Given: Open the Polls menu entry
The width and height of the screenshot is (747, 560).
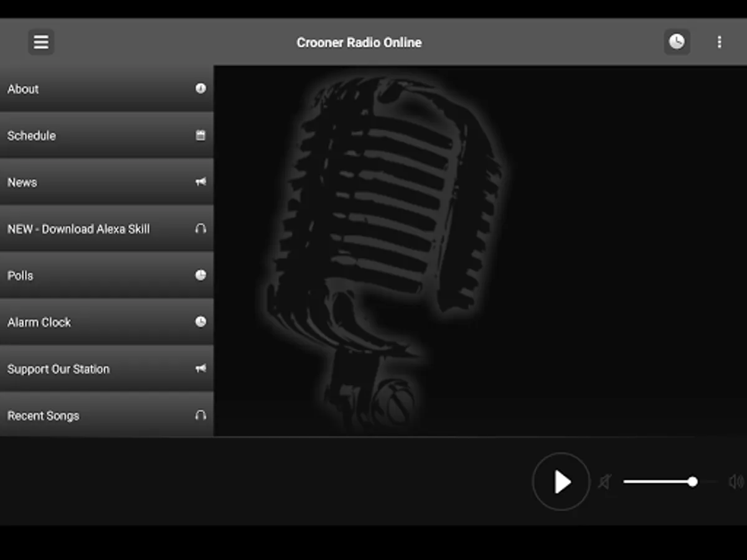Looking at the screenshot, I should pyautogui.click(x=106, y=275).
